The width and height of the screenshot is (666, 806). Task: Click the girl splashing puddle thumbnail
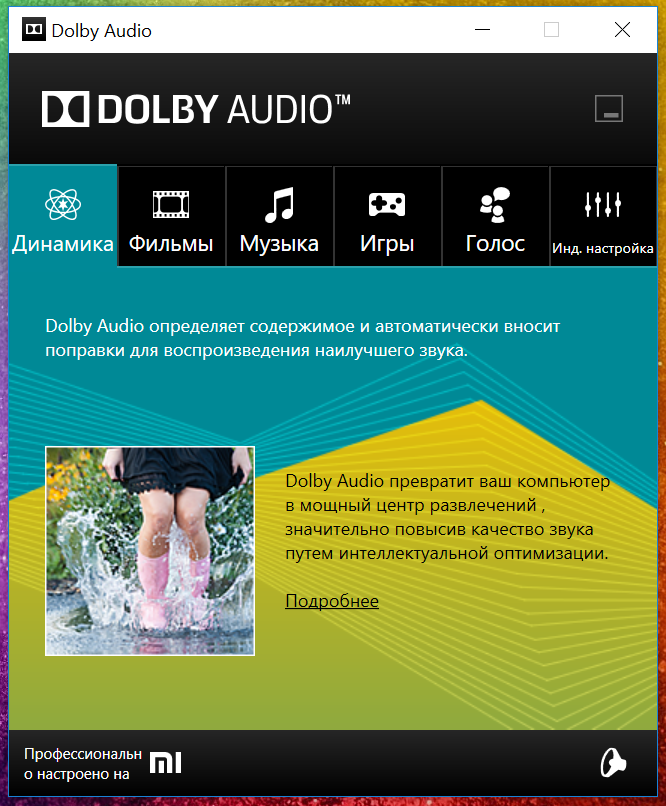pos(150,551)
